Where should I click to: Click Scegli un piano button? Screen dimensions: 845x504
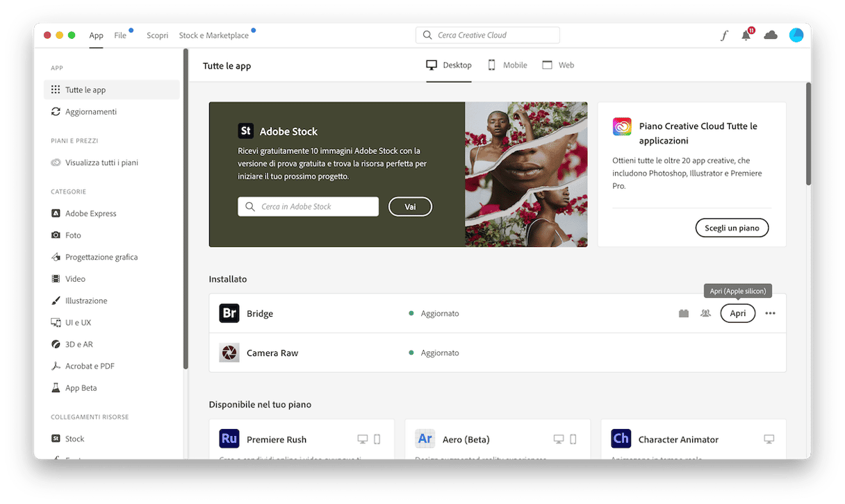(732, 228)
